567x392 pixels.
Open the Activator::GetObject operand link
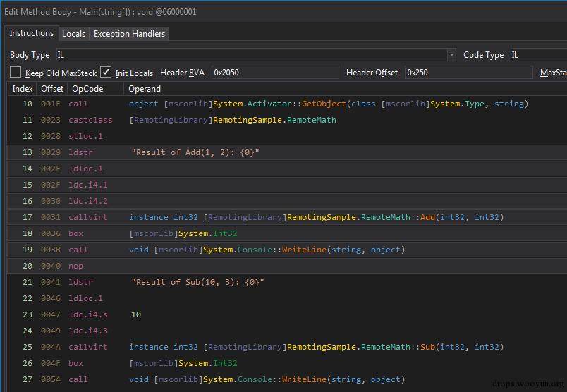(x=324, y=104)
